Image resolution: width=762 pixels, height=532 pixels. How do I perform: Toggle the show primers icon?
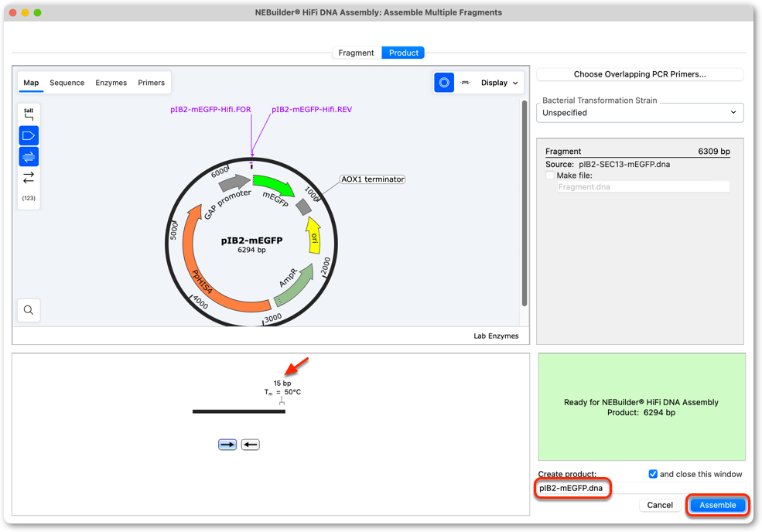click(x=29, y=156)
